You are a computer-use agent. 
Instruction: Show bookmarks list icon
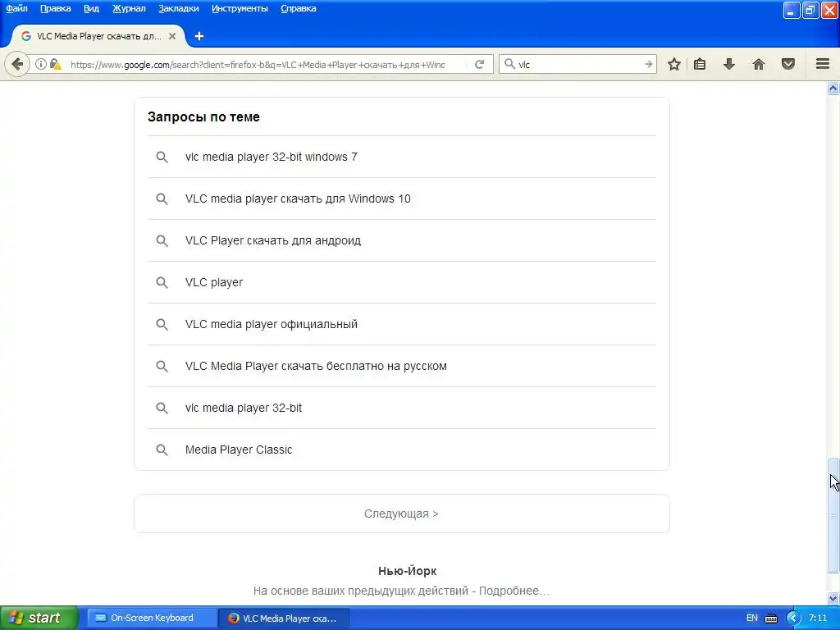700,64
